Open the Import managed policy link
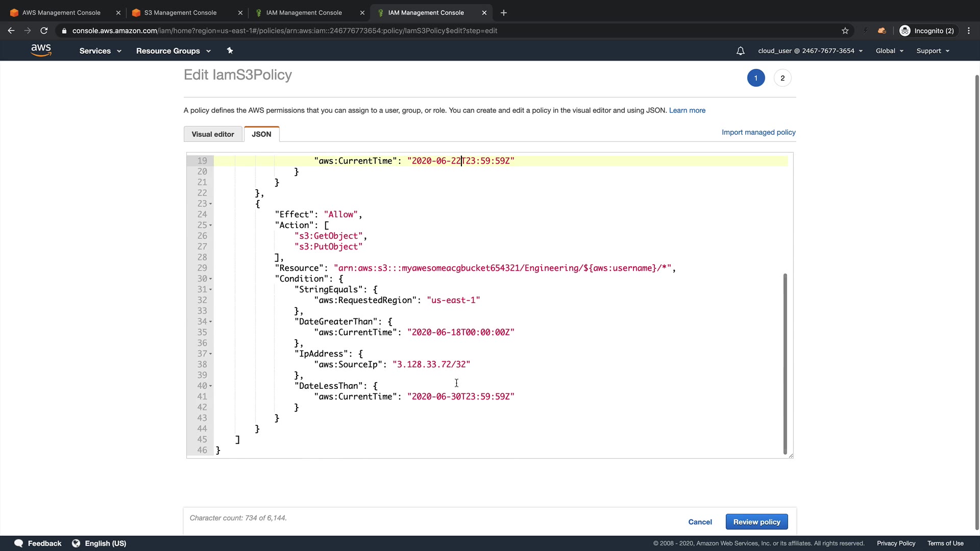 [758, 132]
